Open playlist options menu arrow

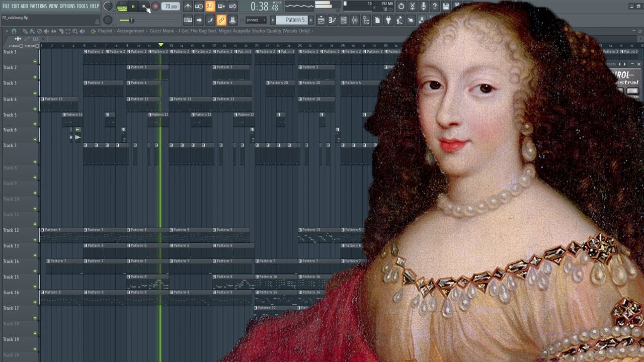(x=7, y=31)
